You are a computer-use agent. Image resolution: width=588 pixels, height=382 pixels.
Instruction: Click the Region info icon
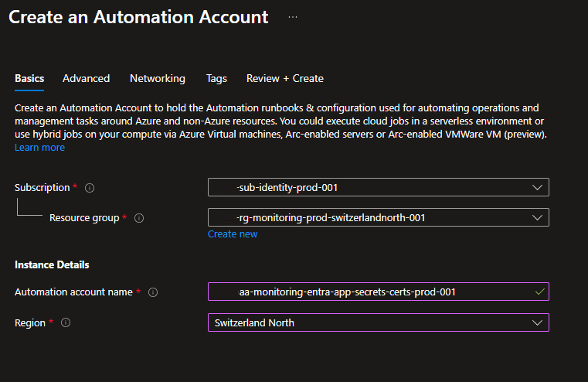point(66,322)
